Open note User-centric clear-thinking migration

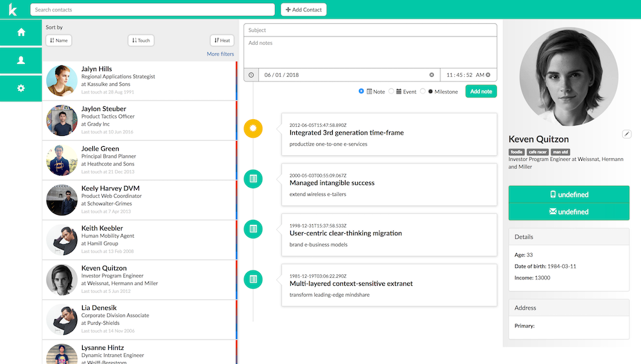pyautogui.click(x=389, y=235)
